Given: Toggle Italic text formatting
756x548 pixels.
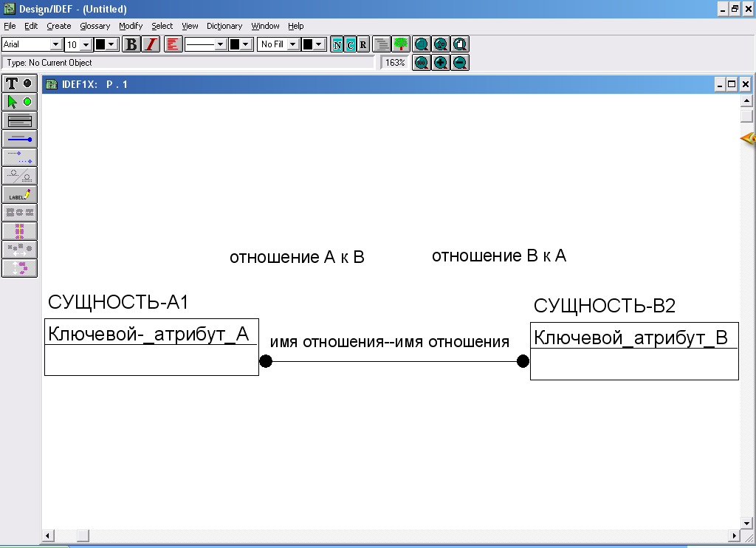Looking at the screenshot, I should [x=151, y=44].
